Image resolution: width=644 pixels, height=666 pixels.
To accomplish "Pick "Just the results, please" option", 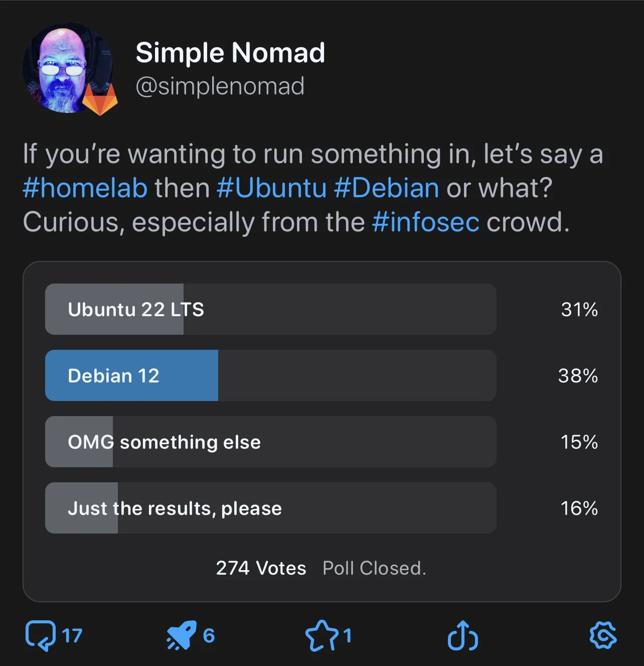I will click(270, 508).
